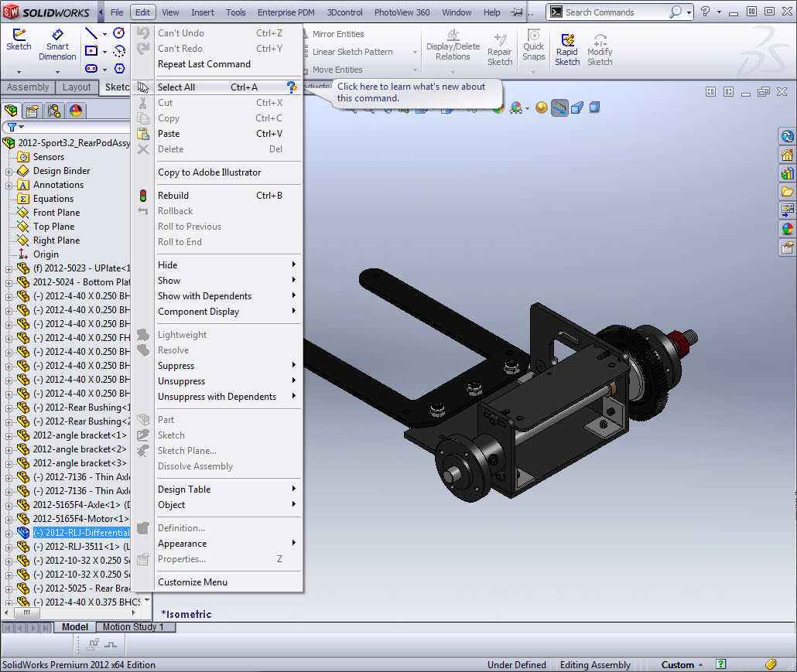Expand the 2012-5024 Bottom Plate component
Screen dimensions: 797x672
9,282
